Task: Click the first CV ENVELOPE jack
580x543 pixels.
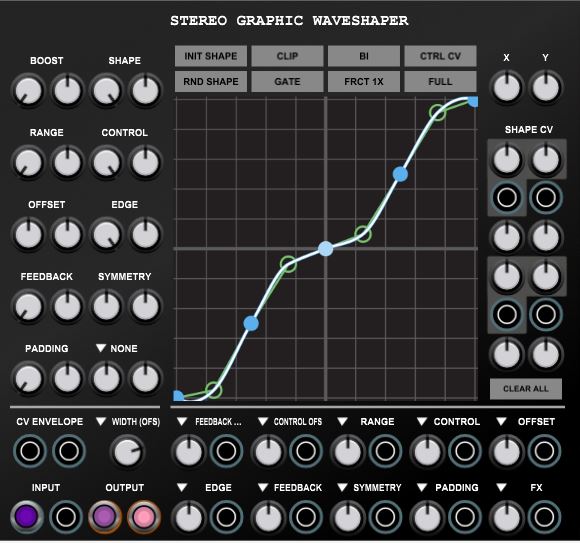Action: click(30, 451)
